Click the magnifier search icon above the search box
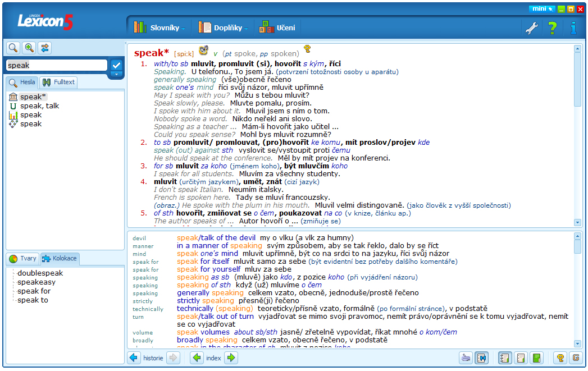The width and height of the screenshot is (588, 371). (12, 48)
